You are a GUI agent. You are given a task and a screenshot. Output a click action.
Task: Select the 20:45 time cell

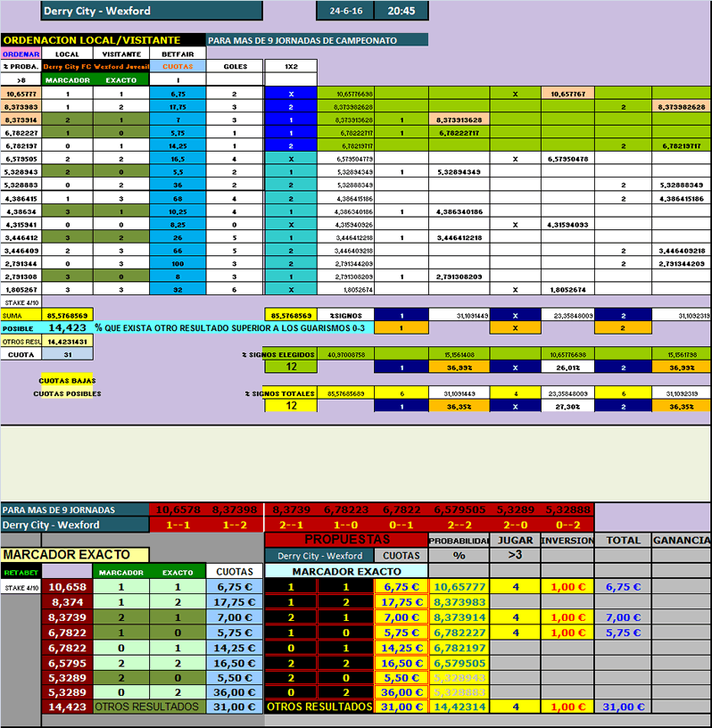402,11
